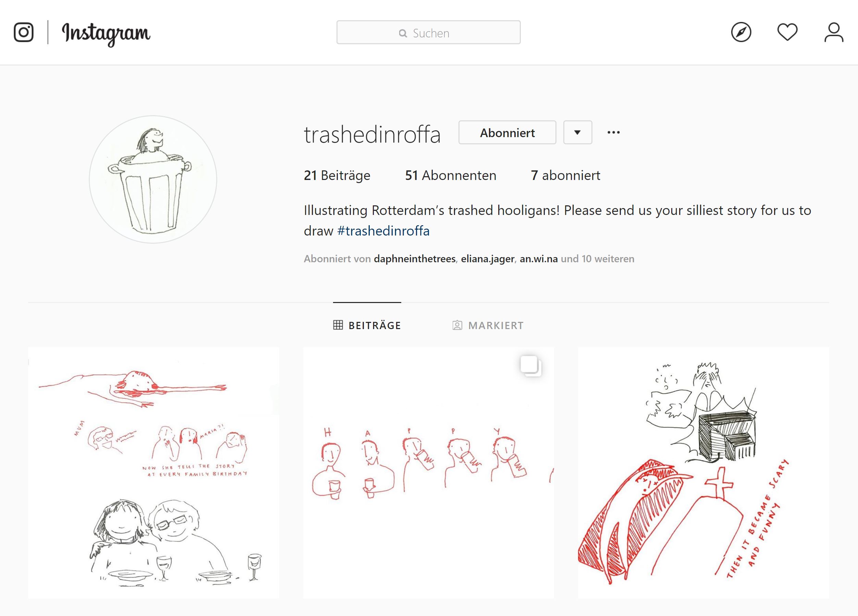Open daphneinthetrees follower profile link
This screenshot has height=616, width=858.
415,259
